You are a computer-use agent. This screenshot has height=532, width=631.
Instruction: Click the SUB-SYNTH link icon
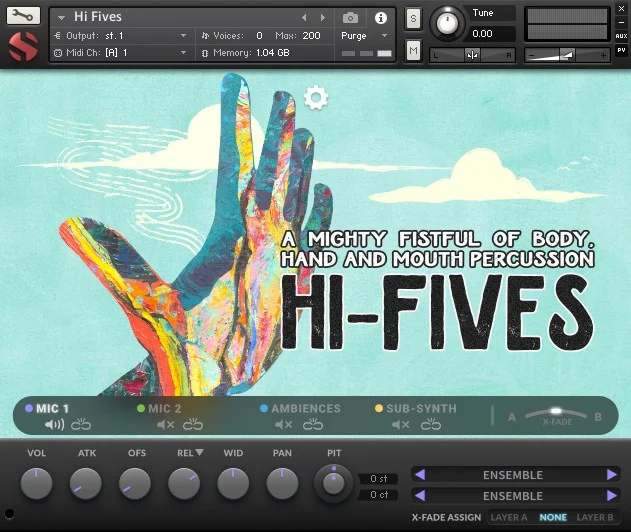click(x=431, y=424)
